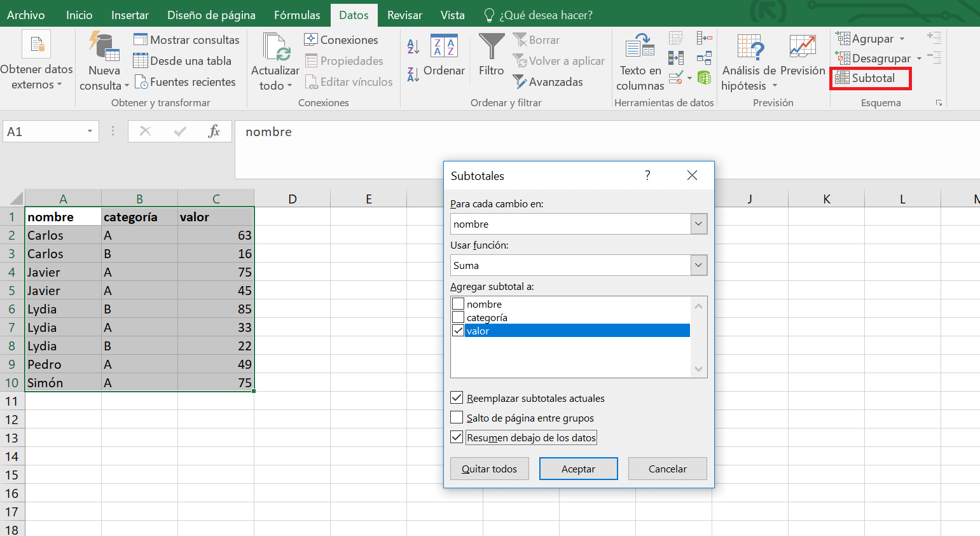Click the Quitar todos button
Screen dimensions: 980x536
pos(489,469)
